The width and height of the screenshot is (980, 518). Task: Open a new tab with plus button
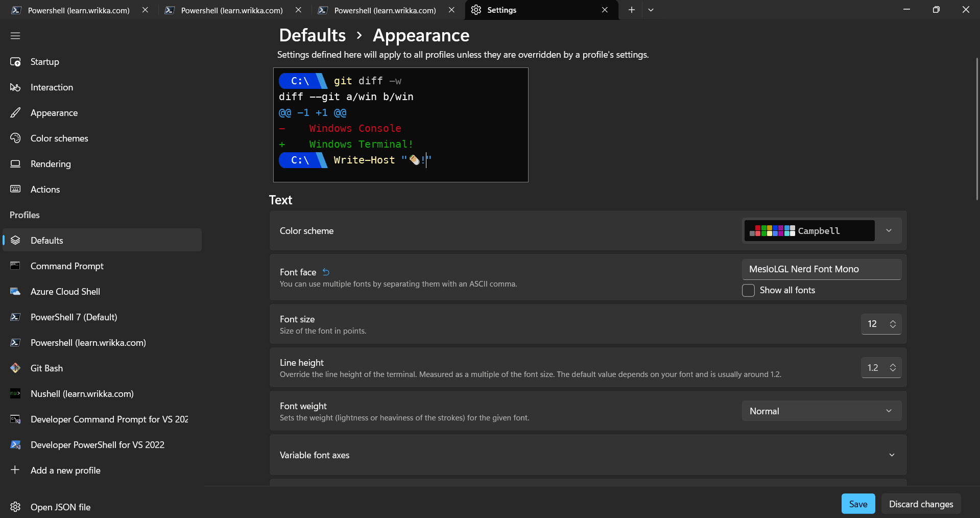[x=632, y=10]
